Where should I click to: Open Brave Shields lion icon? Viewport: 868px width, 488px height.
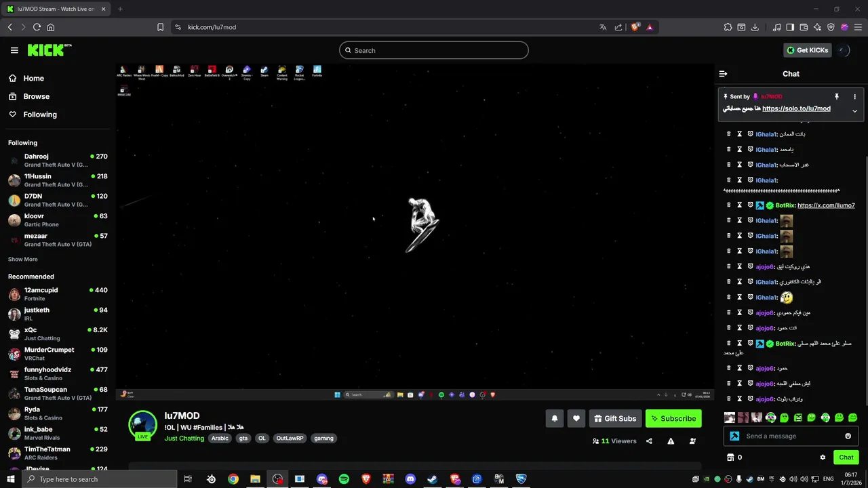[x=635, y=27]
